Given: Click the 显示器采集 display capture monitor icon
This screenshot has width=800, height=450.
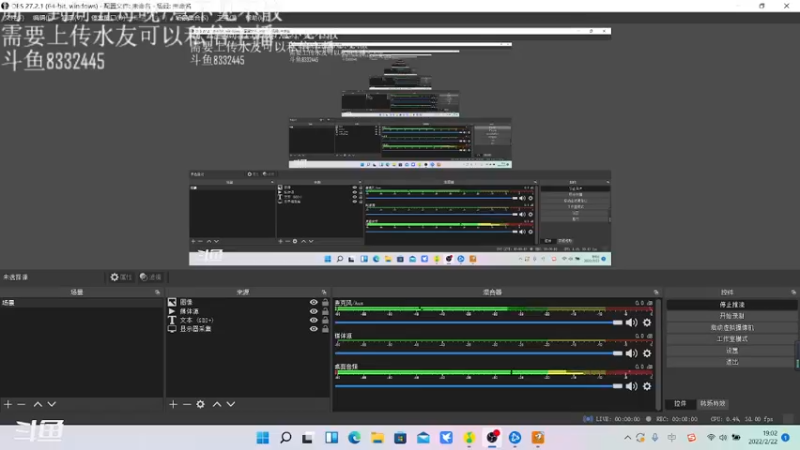Looking at the screenshot, I should click(x=172, y=329).
